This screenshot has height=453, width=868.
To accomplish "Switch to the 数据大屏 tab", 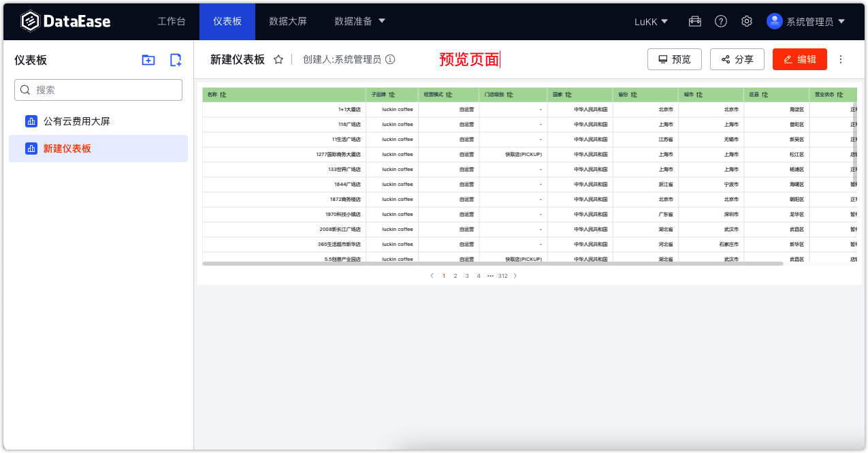I will click(287, 21).
